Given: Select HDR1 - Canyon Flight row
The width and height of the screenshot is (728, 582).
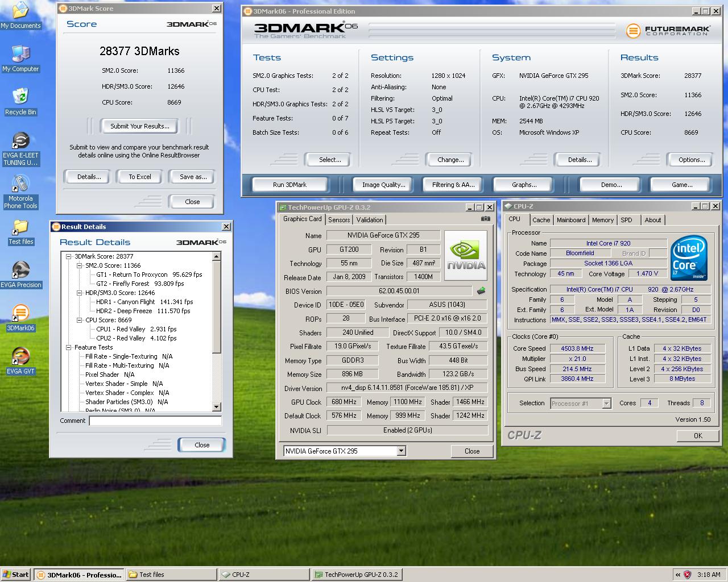Looking at the screenshot, I should [x=144, y=302].
